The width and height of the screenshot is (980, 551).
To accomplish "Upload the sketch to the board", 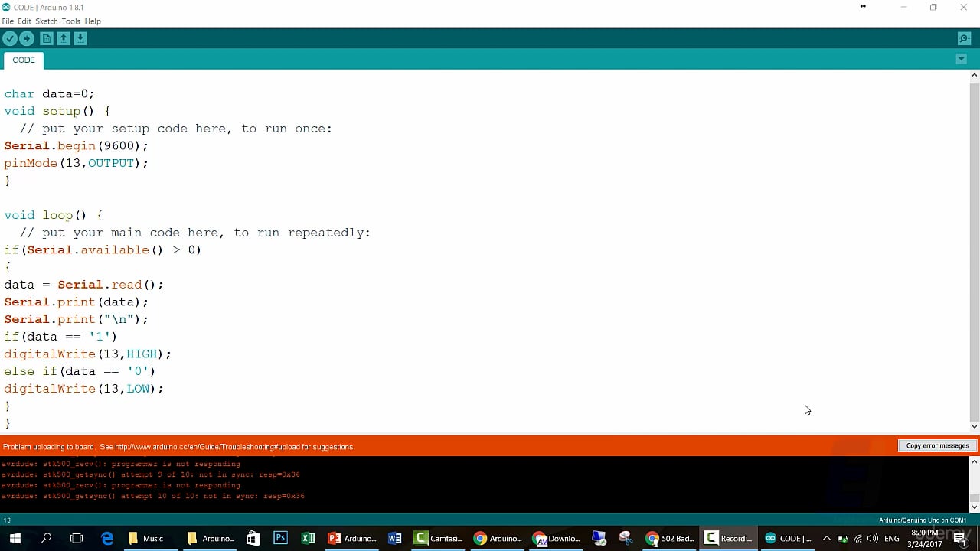I will coord(26,38).
